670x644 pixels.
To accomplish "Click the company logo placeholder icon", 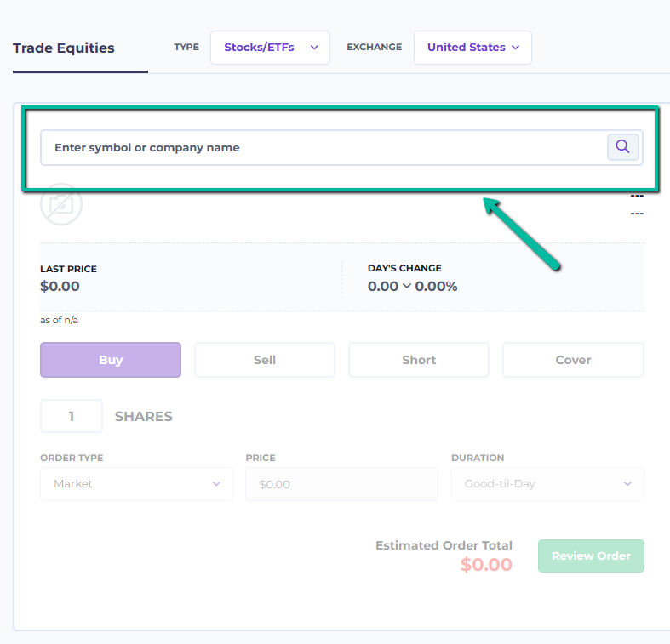I will pos(61,204).
